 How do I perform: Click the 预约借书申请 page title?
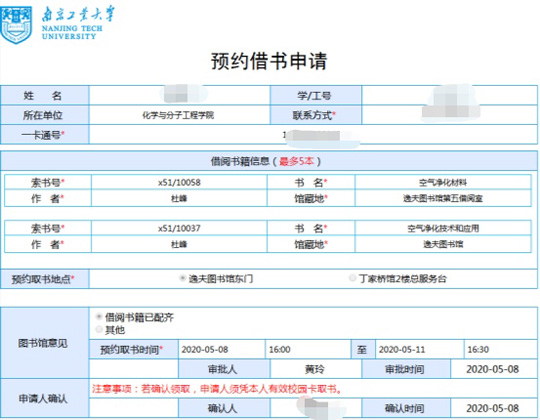(x=269, y=61)
